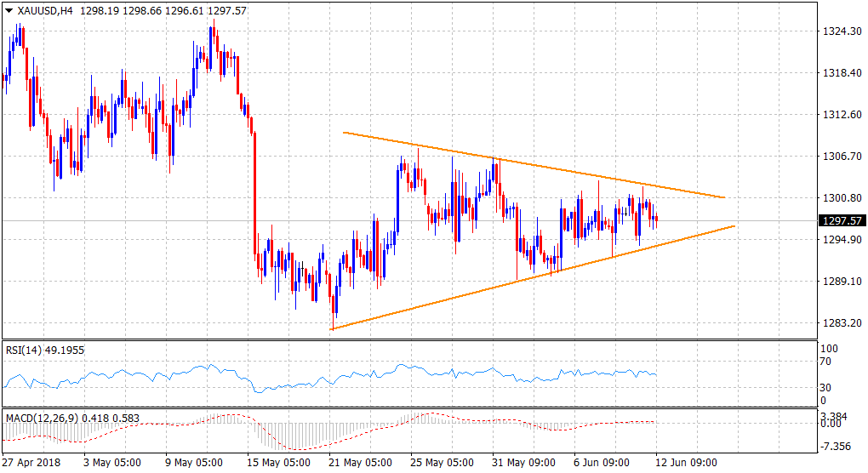Click the 1324.30 price axis label
Screen dimensions: 868x473
[x=841, y=31]
